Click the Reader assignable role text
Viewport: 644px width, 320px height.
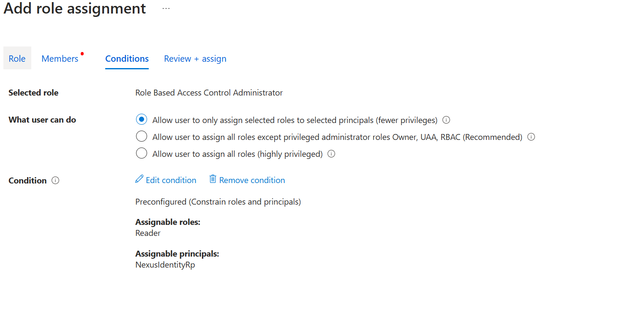click(148, 233)
